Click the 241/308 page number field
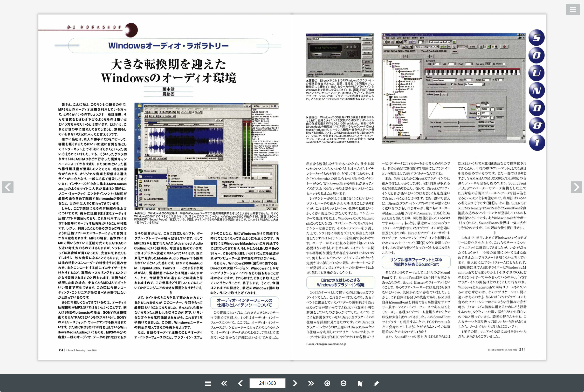The height and width of the screenshot is (392, 584). 267,383
